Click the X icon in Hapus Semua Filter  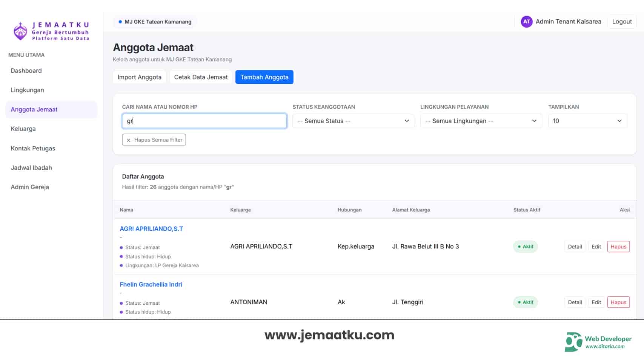point(129,140)
